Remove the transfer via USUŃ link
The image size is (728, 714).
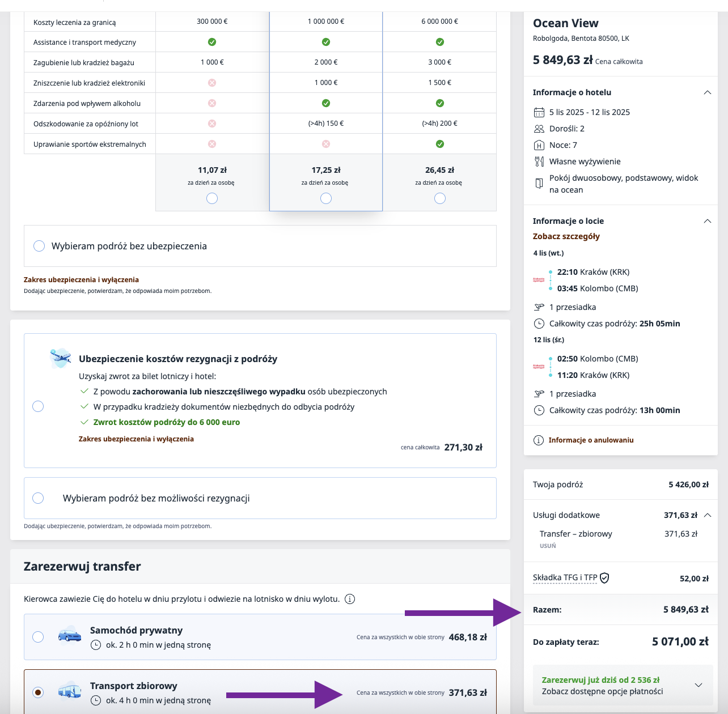[x=548, y=546]
